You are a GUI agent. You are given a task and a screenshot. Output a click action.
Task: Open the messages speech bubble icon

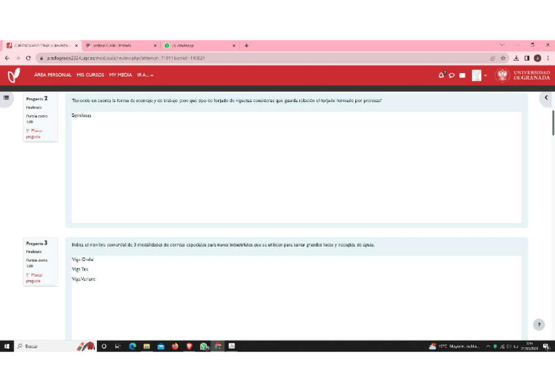[452, 75]
